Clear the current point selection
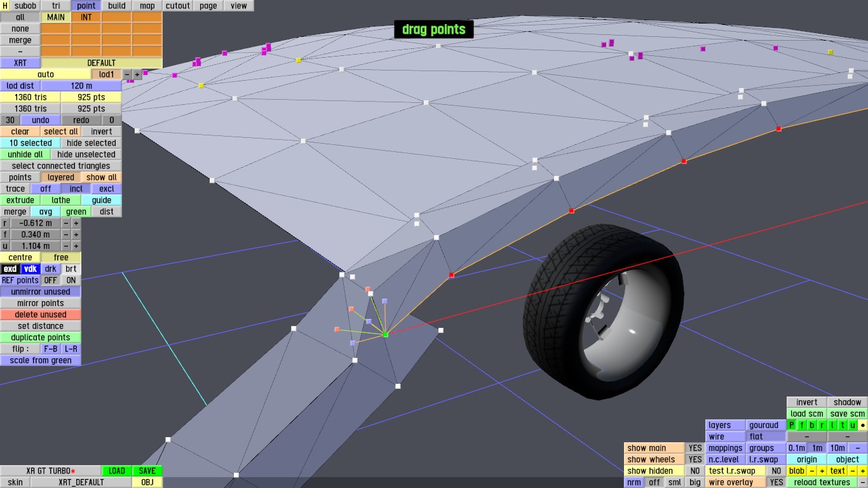 [x=20, y=132]
